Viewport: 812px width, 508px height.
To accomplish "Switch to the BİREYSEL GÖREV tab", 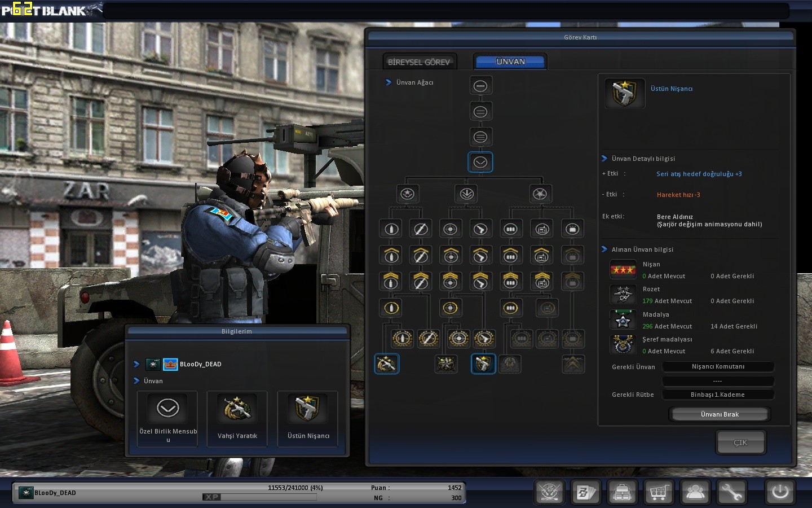I will click(x=419, y=62).
